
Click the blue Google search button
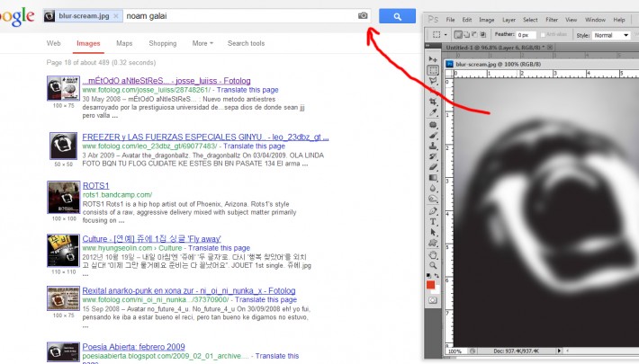397,16
